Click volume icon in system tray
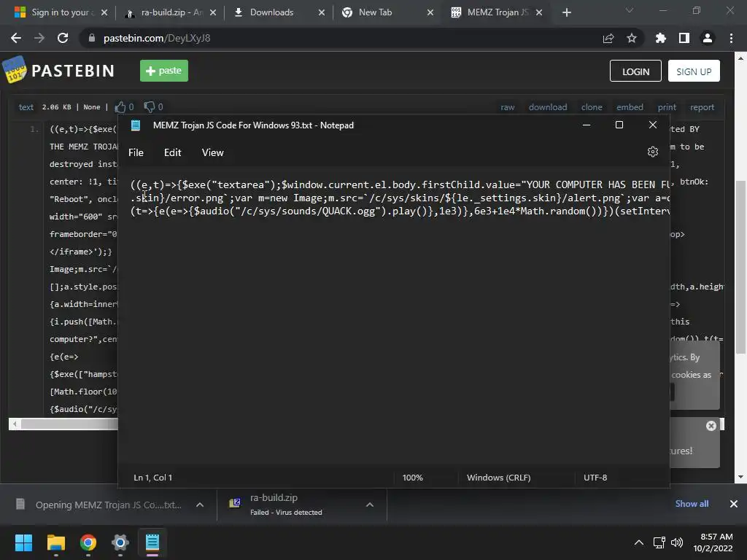Screen dimensions: 747x560 coord(676,542)
